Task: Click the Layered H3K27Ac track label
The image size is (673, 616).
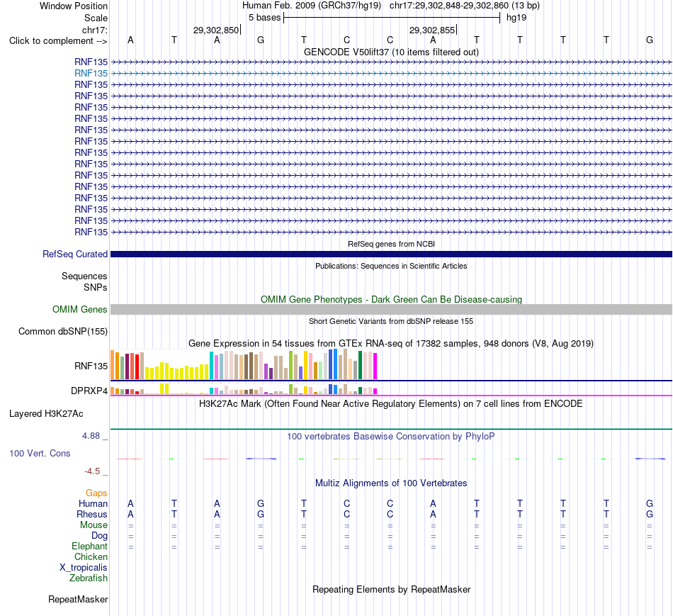Action: [46, 414]
